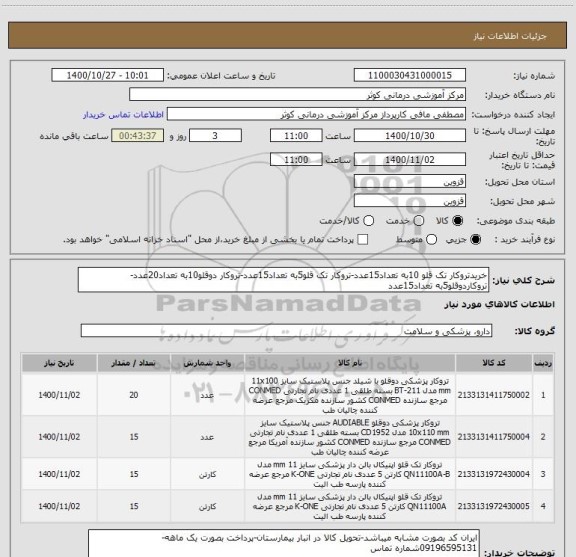Click the AUDIABLE CD1952 trocar name cell
This screenshot has height=557, width=576.
click(x=350, y=437)
